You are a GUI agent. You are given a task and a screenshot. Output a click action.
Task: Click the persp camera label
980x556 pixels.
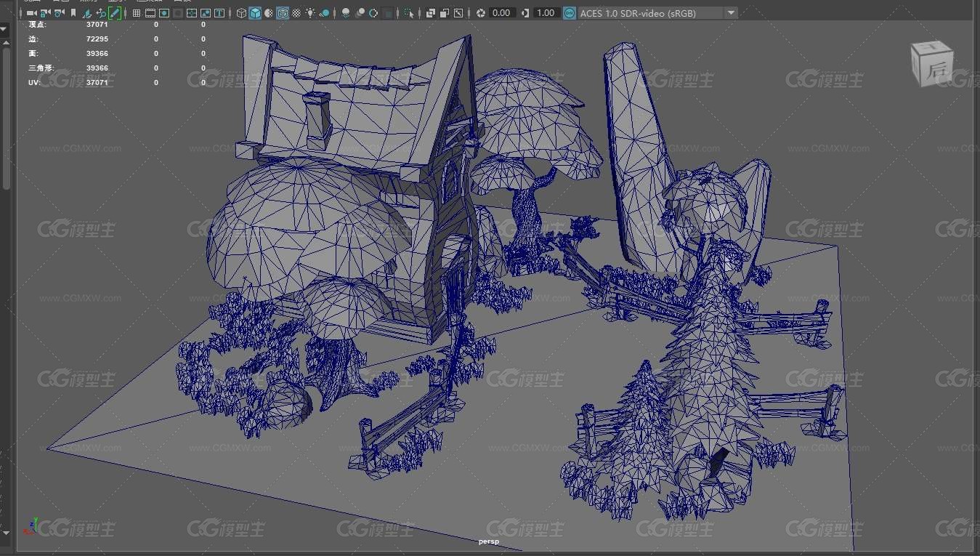coord(489,541)
